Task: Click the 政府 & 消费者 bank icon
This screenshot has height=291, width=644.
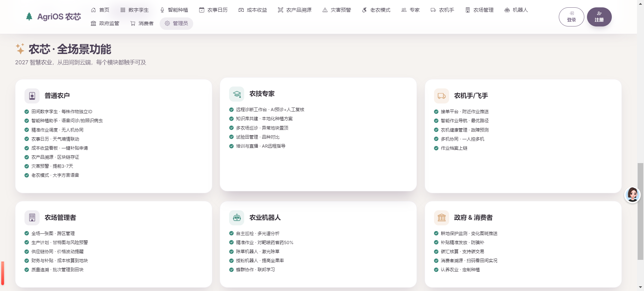Action: tap(441, 218)
